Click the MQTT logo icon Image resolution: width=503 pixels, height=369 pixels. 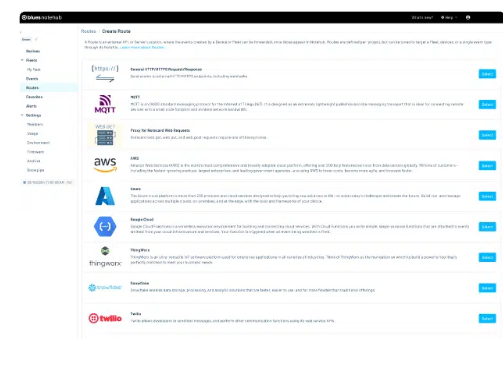105,104
